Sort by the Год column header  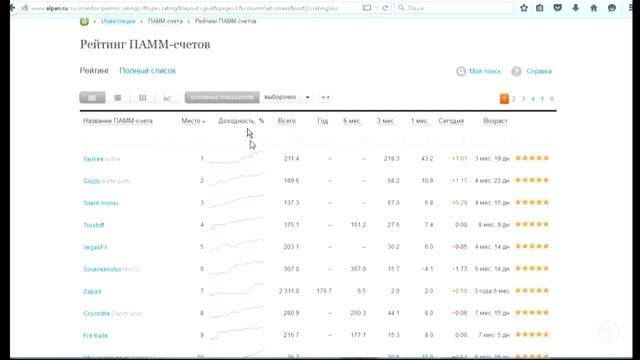coord(322,121)
